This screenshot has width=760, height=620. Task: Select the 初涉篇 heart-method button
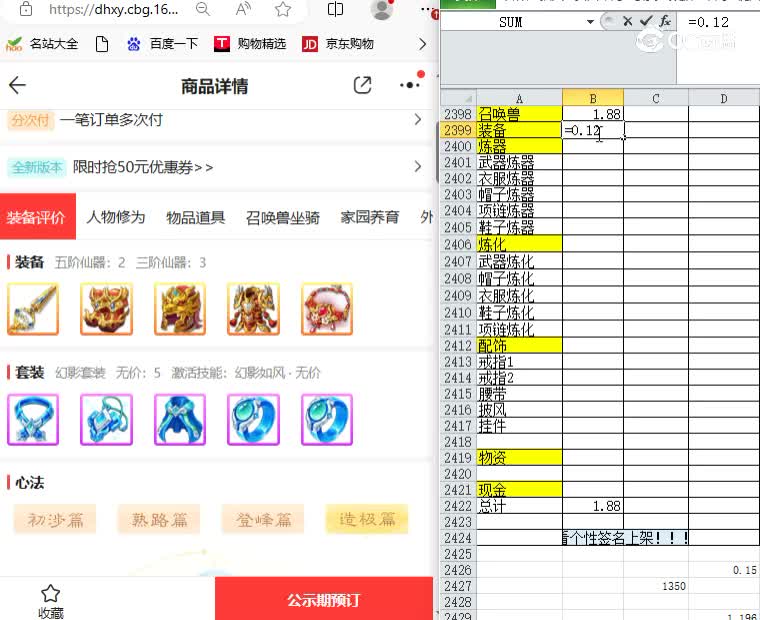pyautogui.click(x=55, y=520)
